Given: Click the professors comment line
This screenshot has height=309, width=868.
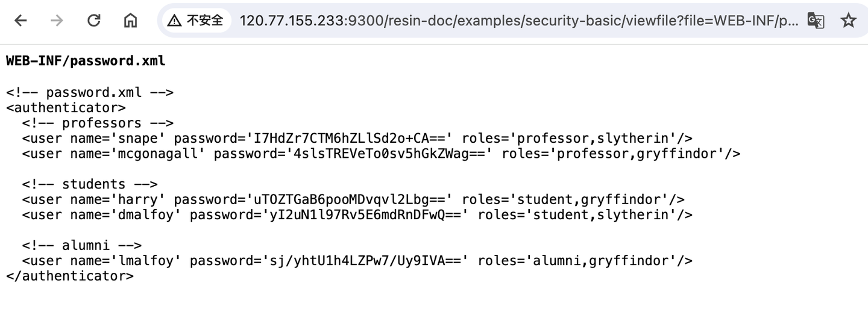Looking at the screenshot, I should click(x=98, y=123).
